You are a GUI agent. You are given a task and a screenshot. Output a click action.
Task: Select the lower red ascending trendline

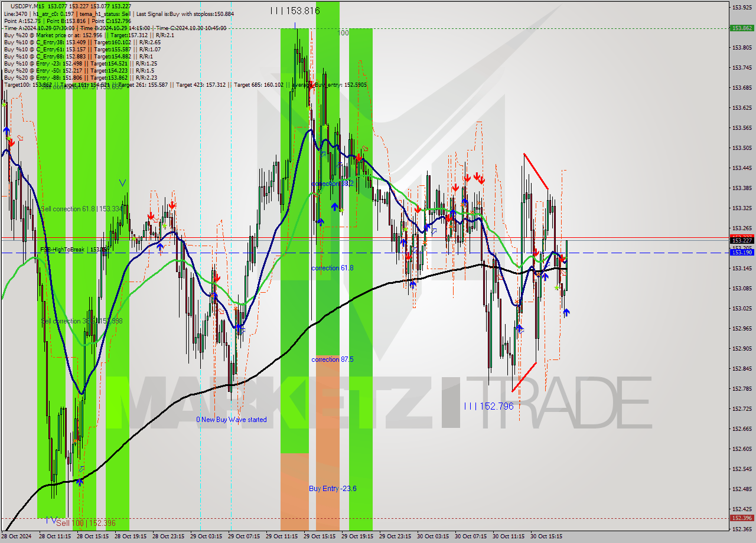(524, 377)
